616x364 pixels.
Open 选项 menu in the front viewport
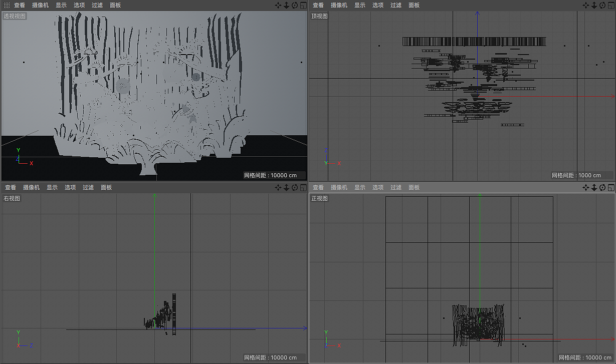pos(378,188)
